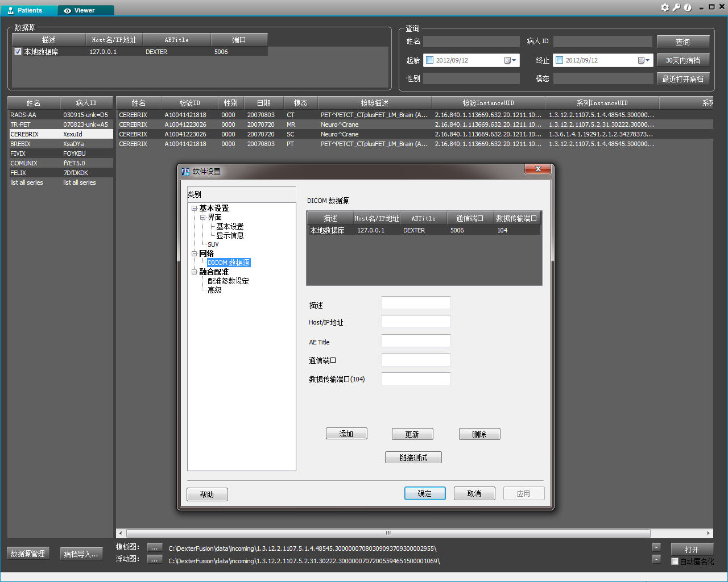The height and width of the screenshot is (582, 728).
Task: Click the horizontal scrollbar under study list
Action: [388, 533]
